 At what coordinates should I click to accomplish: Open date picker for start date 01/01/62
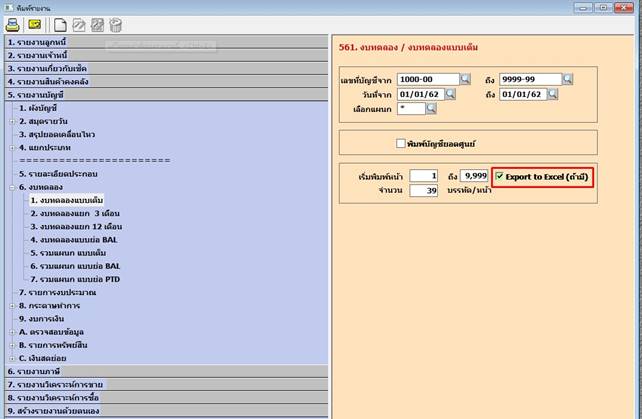point(450,94)
